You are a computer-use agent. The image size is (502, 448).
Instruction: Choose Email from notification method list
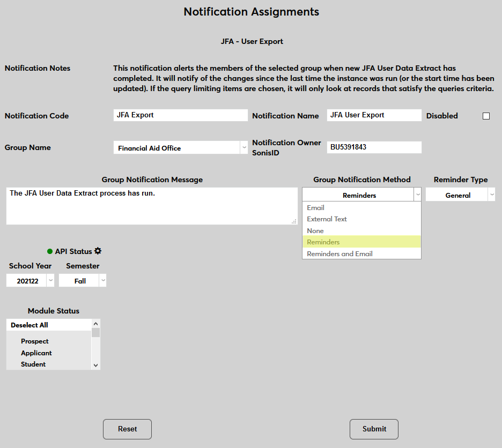point(316,208)
